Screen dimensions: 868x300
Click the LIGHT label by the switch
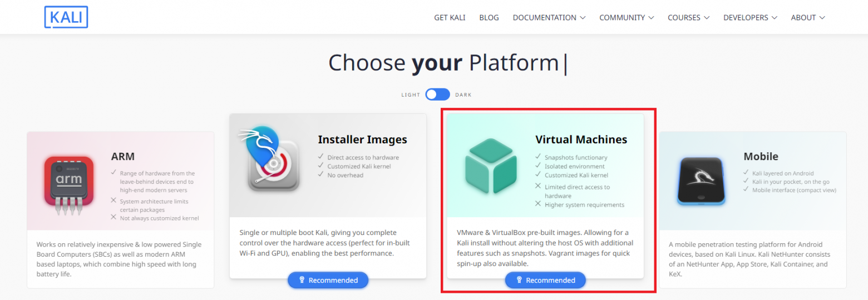[x=411, y=95]
